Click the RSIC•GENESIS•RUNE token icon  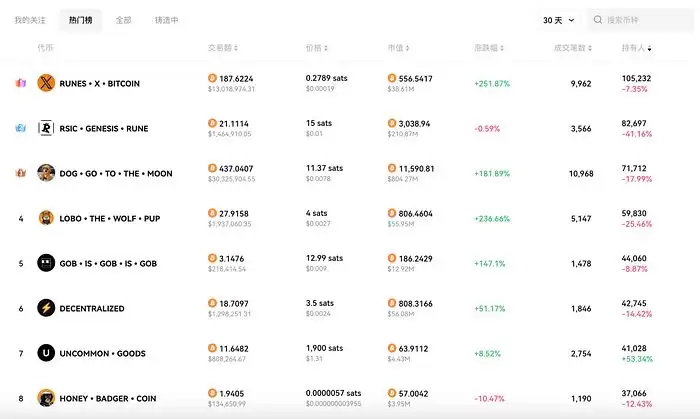45,128
